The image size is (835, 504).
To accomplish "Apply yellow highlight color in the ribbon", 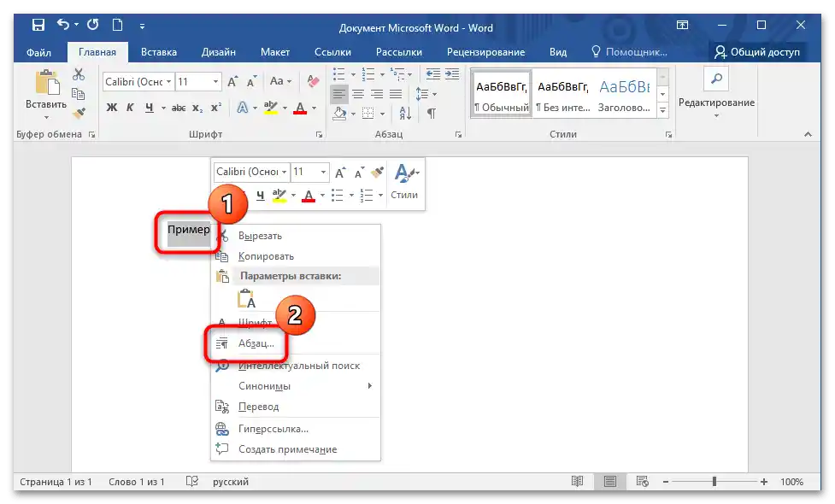I will (271, 108).
